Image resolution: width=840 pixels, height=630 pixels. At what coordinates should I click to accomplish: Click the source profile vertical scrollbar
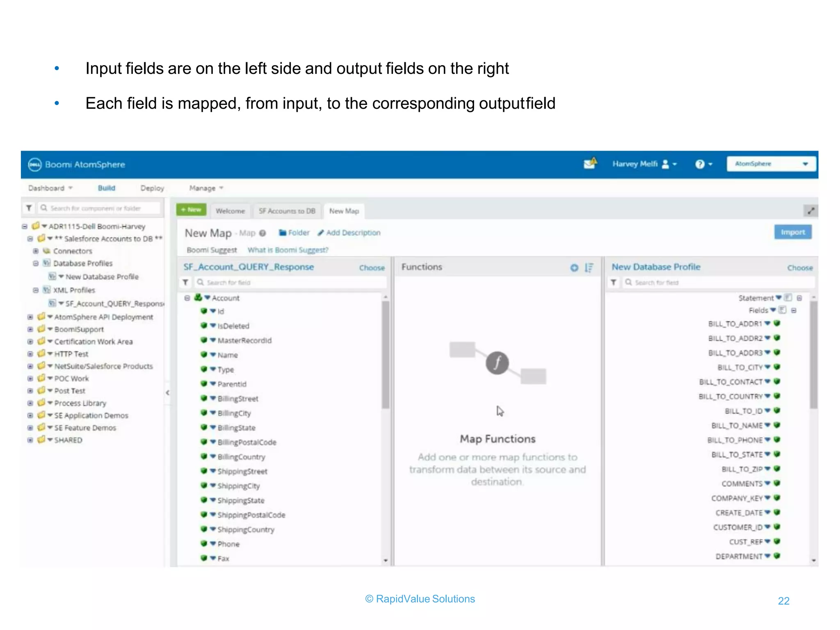[x=385, y=355]
